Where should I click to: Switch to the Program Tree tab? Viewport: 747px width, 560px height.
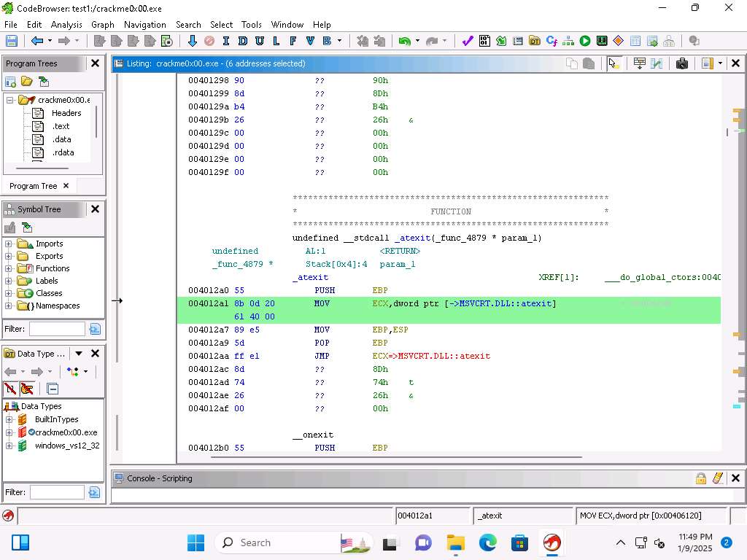pos(33,186)
